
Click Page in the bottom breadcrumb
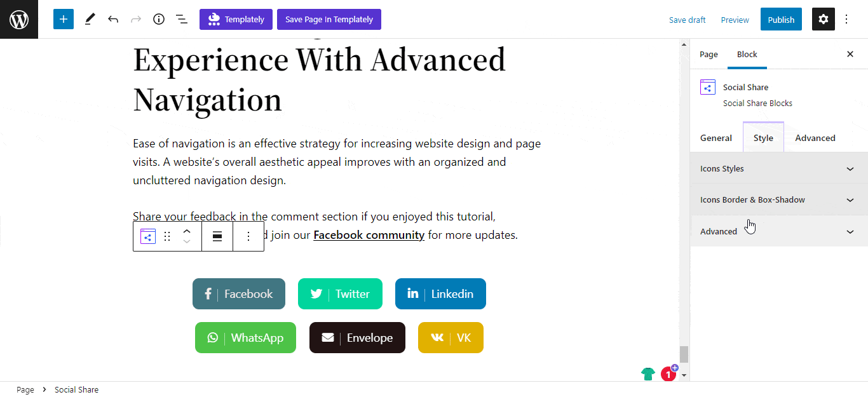point(25,389)
